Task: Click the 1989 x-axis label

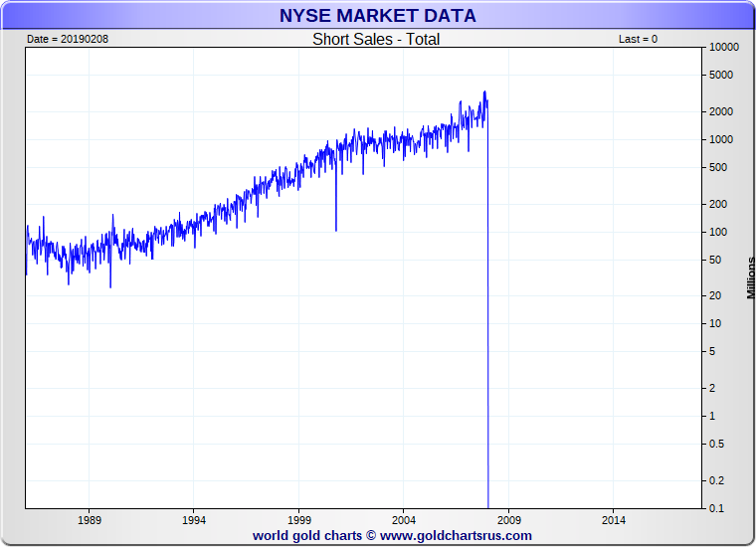Action: click(x=90, y=520)
